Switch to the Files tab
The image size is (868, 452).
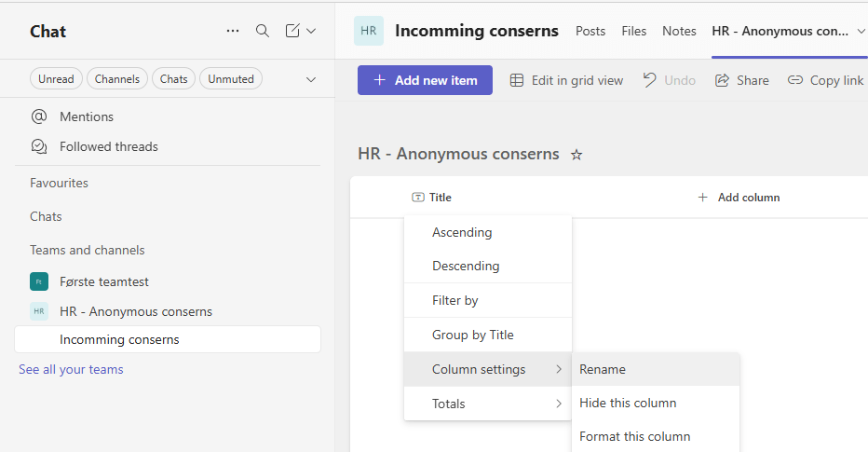[633, 31]
